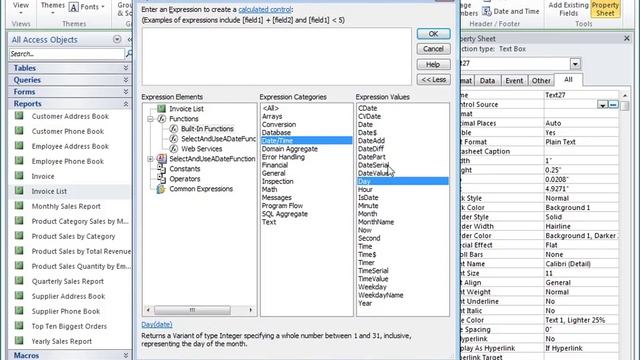
Task: Switch to the Other tab in Property Sheet
Action: [x=541, y=80]
